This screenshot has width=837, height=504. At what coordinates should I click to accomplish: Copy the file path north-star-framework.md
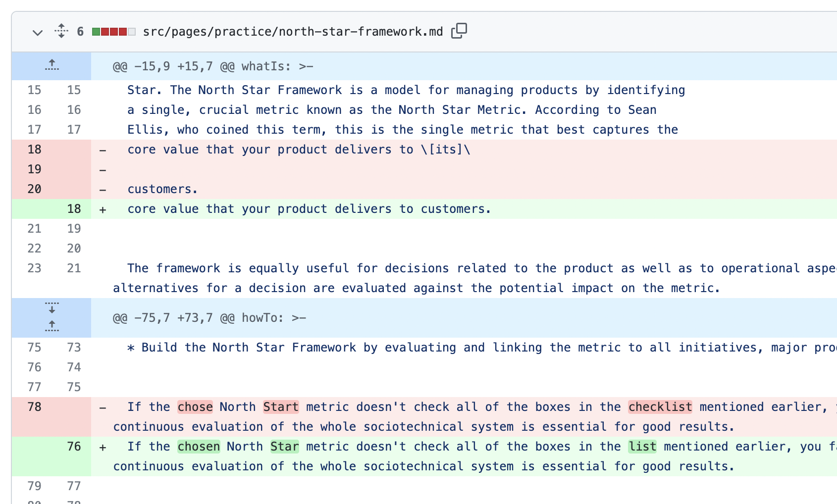pyautogui.click(x=460, y=31)
